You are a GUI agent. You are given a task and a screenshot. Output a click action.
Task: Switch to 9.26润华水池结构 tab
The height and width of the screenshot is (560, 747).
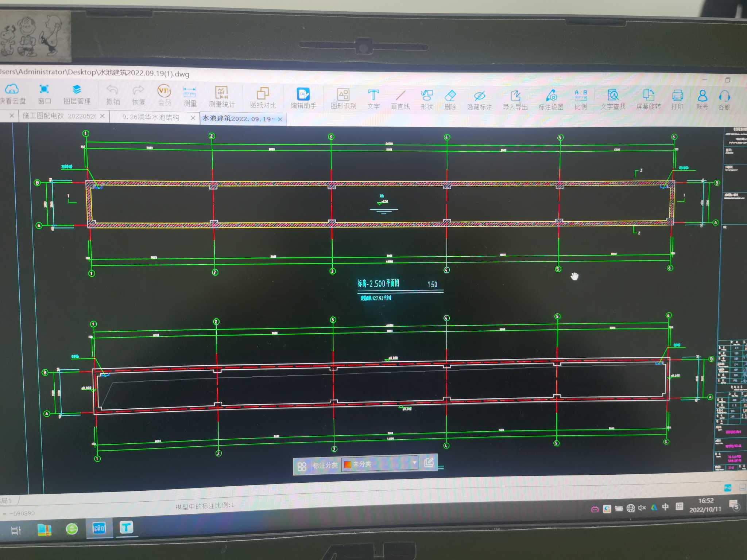tap(151, 117)
